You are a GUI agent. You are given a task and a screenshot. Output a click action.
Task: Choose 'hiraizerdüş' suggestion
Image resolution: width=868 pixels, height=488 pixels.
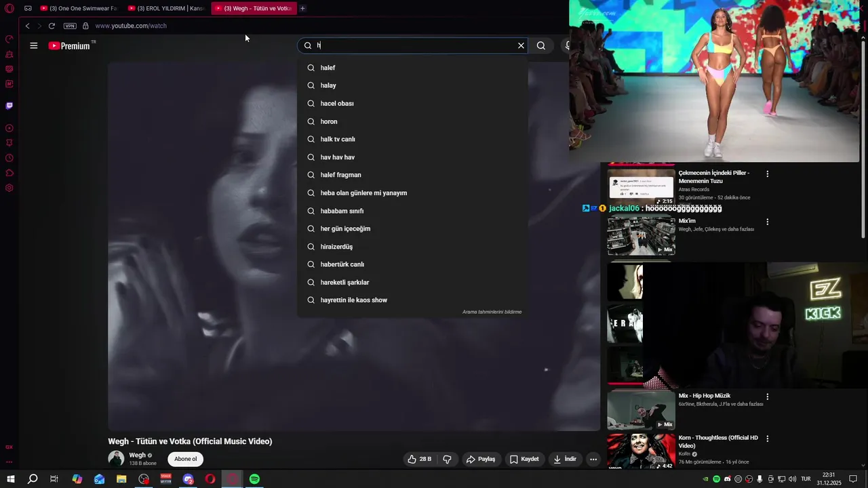[412, 247]
